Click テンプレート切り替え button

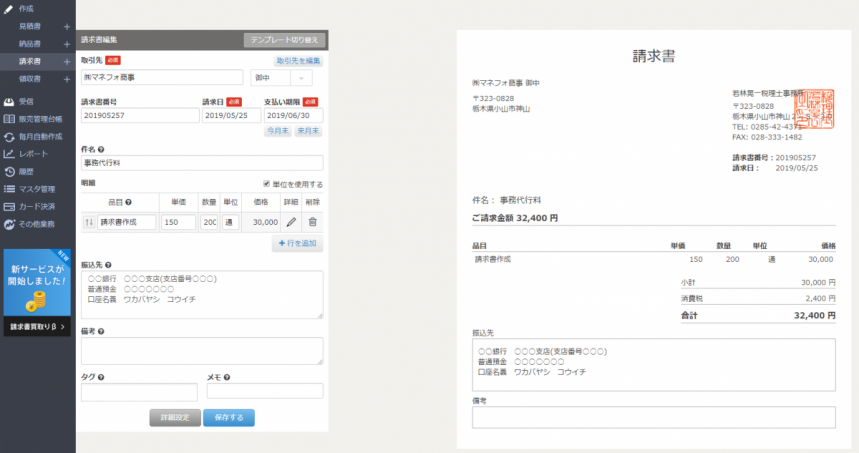pos(284,40)
